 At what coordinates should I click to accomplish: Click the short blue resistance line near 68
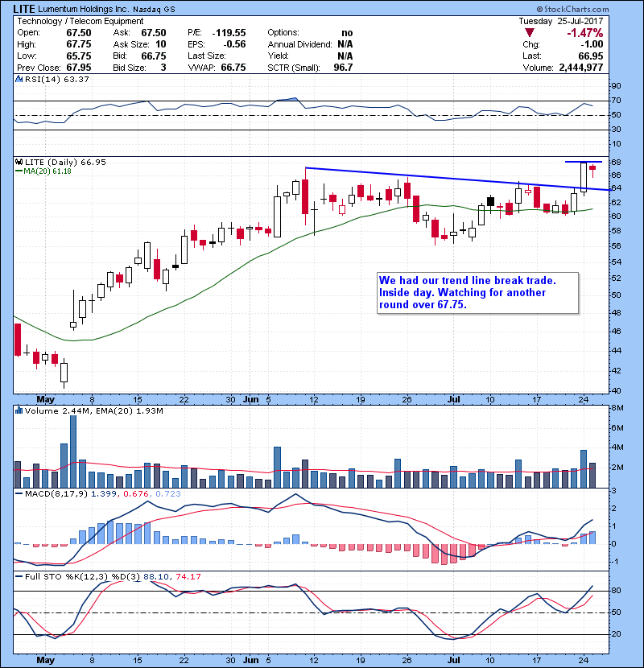(584, 162)
